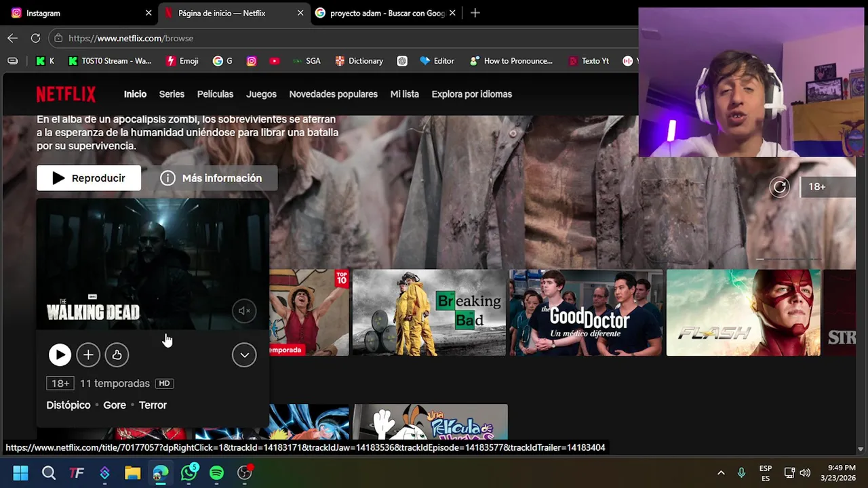Select the Flash thumbnail
Image resolution: width=868 pixels, height=488 pixels.
point(743,312)
